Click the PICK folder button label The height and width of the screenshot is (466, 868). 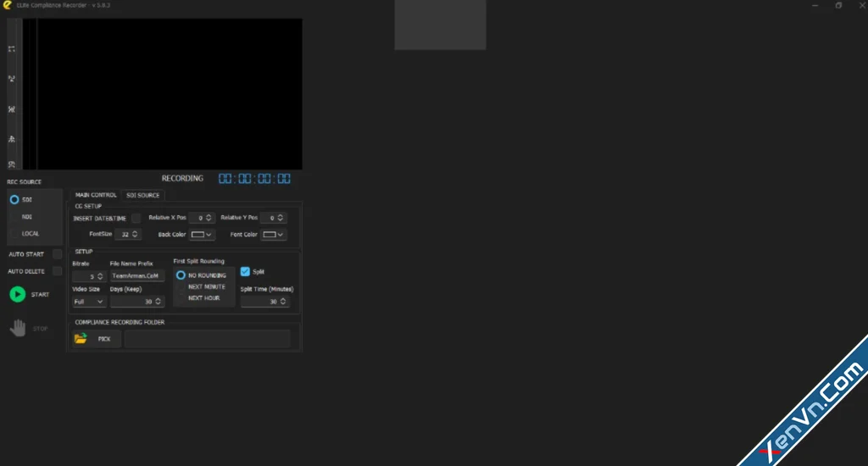coord(104,339)
